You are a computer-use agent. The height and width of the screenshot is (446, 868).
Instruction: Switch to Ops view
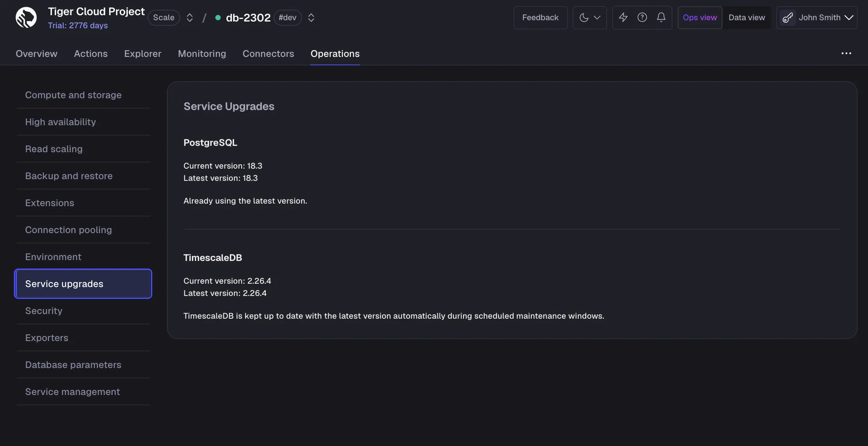700,18
